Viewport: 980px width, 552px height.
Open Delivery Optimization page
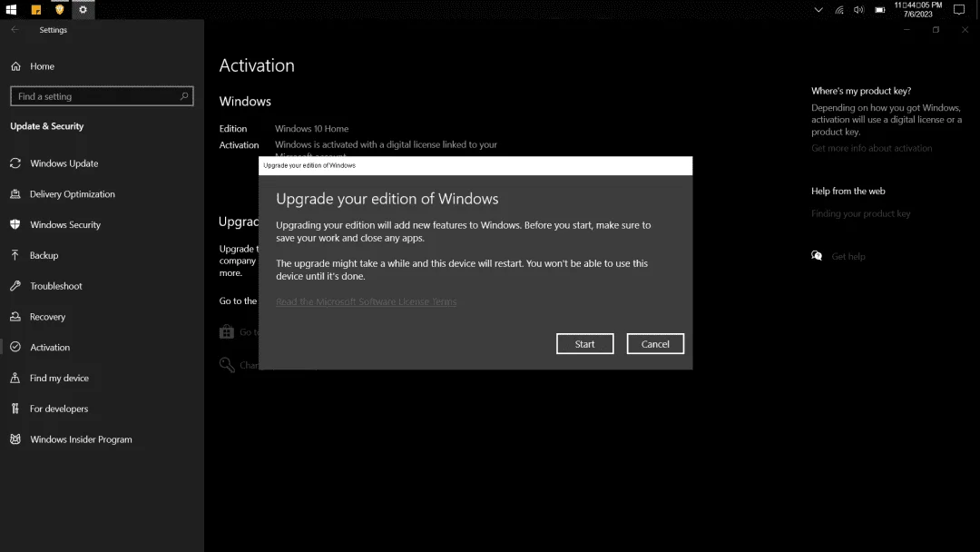point(72,193)
